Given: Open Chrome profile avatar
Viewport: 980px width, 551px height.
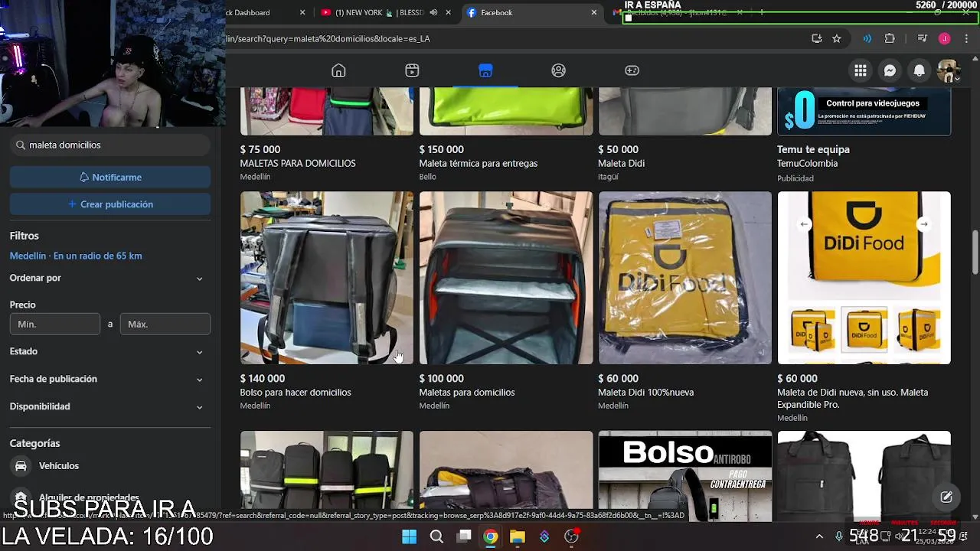Looking at the screenshot, I should (944, 38).
